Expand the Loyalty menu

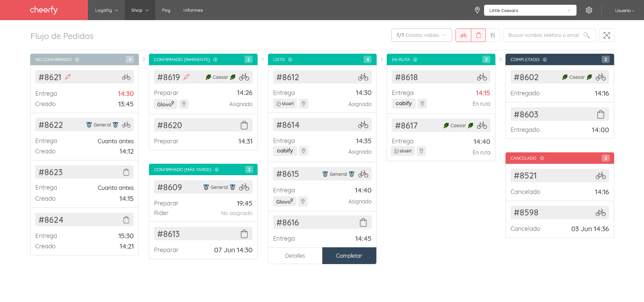pos(106,10)
